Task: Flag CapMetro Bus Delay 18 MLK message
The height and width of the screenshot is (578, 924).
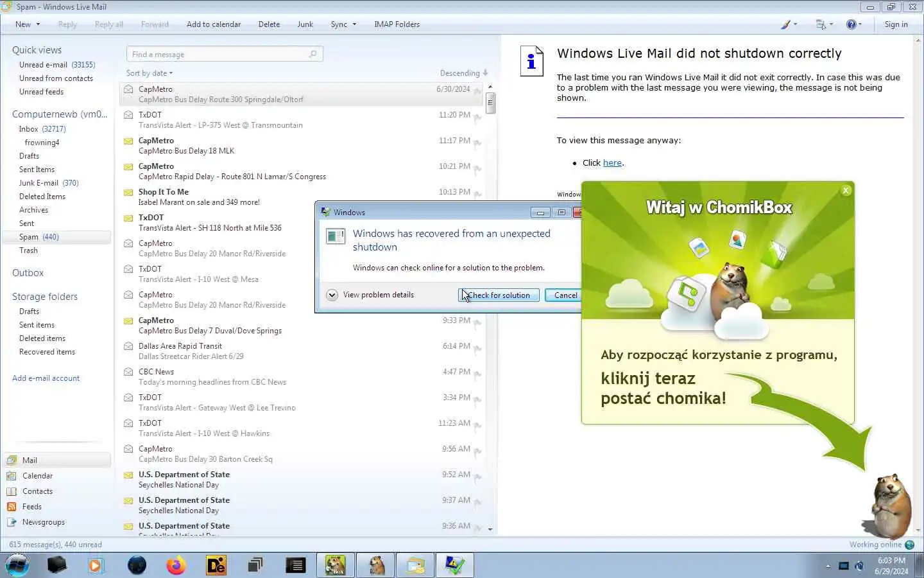Action: [477, 143]
